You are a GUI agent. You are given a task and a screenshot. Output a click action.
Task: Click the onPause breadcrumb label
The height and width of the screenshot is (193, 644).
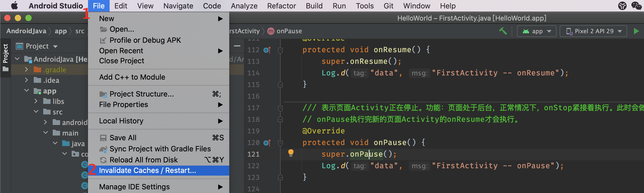289,31
